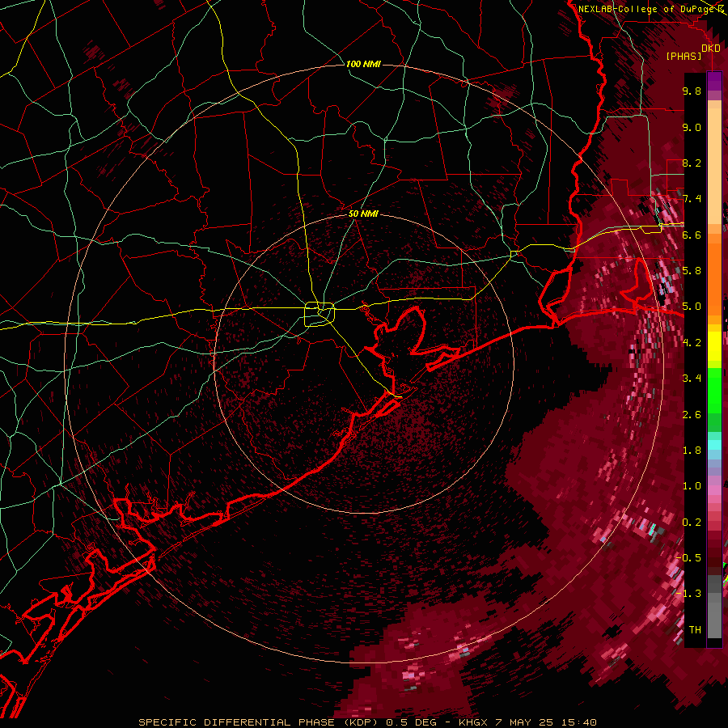Click the 8.2 scale value
Image resolution: width=728 pixels, height=728 pixels.
coord(692,163)
